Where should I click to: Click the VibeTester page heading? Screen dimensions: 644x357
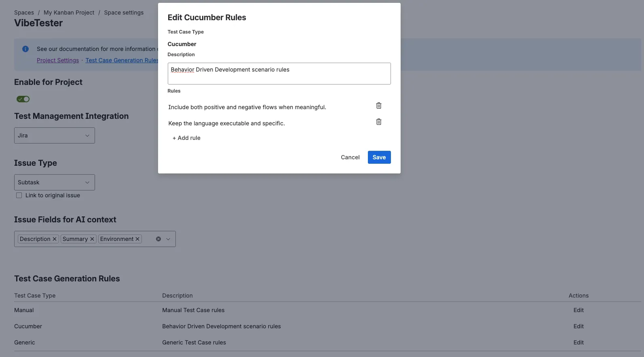pyautogui.click(x=38, y=23)
